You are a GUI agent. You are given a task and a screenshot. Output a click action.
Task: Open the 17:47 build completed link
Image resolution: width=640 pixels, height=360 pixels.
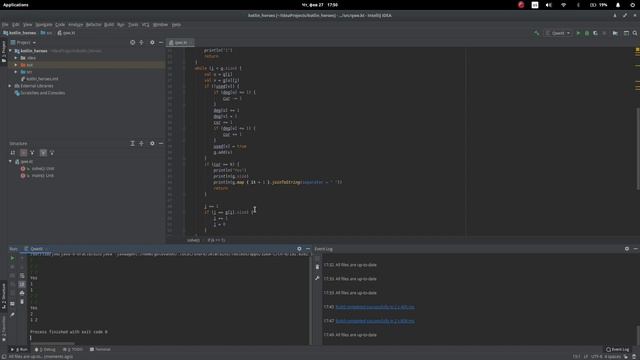pyautogui.click(x=375, y=321)
